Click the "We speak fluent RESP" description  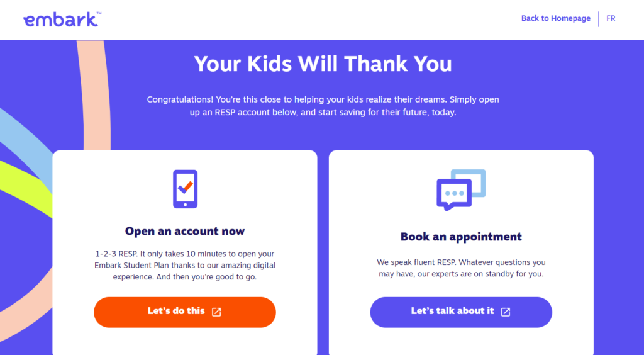tap(461, 268)
